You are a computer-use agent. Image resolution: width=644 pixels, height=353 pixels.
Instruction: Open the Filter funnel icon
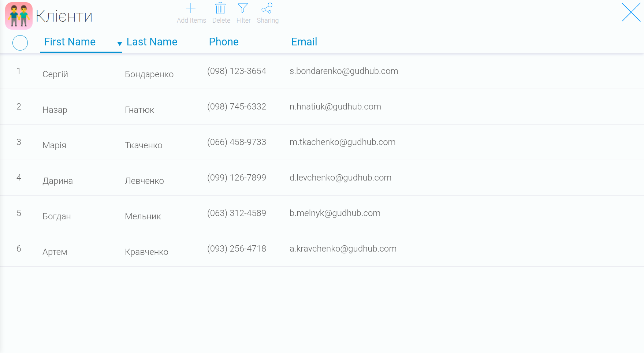tap(243, 8)
